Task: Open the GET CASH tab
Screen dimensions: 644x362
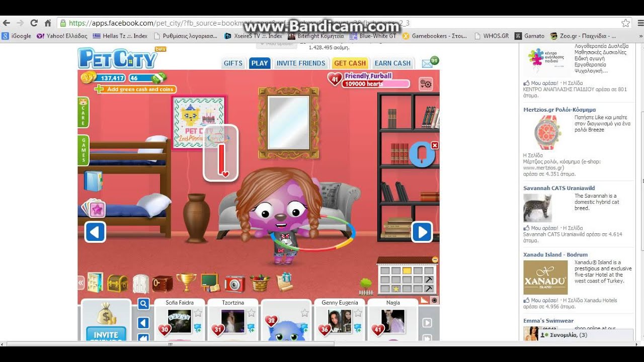Action: 350,63
